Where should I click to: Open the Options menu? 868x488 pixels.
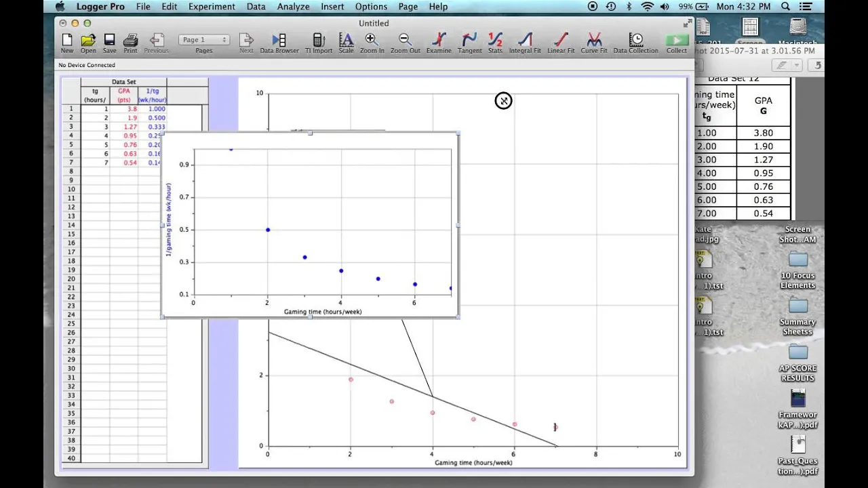coord(371,7)
